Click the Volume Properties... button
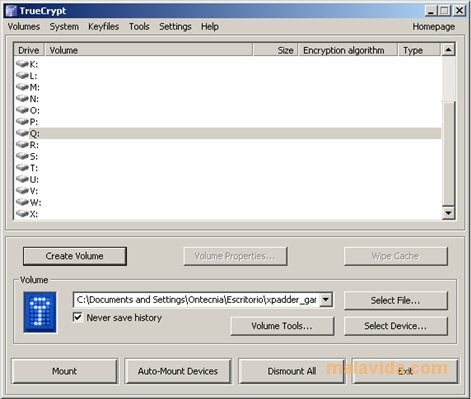471x399 pixels. (x=235, y=256)
